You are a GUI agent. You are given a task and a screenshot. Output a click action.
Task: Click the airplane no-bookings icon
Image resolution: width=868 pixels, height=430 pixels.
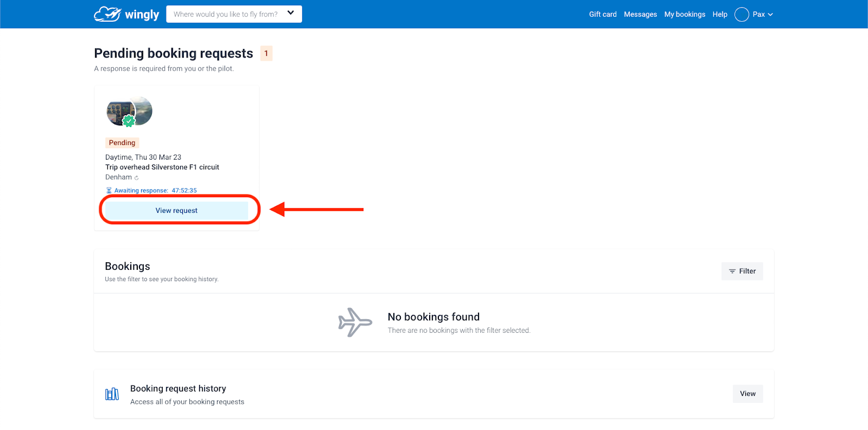click(355, 322)
